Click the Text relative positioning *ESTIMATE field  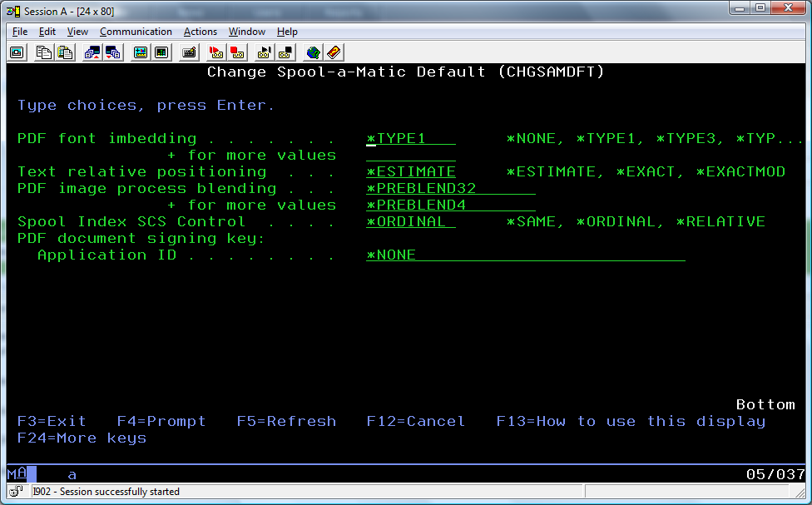coord(410,172)
